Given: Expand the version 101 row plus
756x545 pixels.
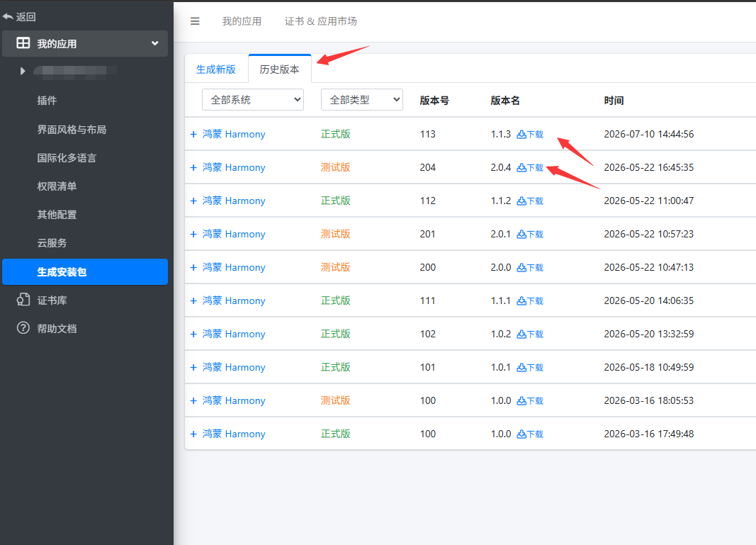Looking at the screenshot, I should tap(193, 367).
